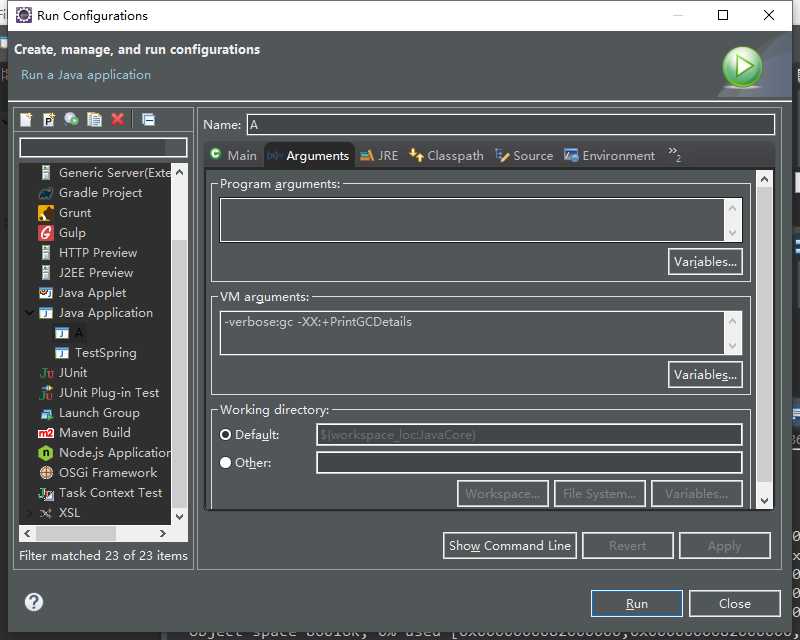Click inside the Program arguments text area
Screen dimensions: 800x640
click(472, 219)
